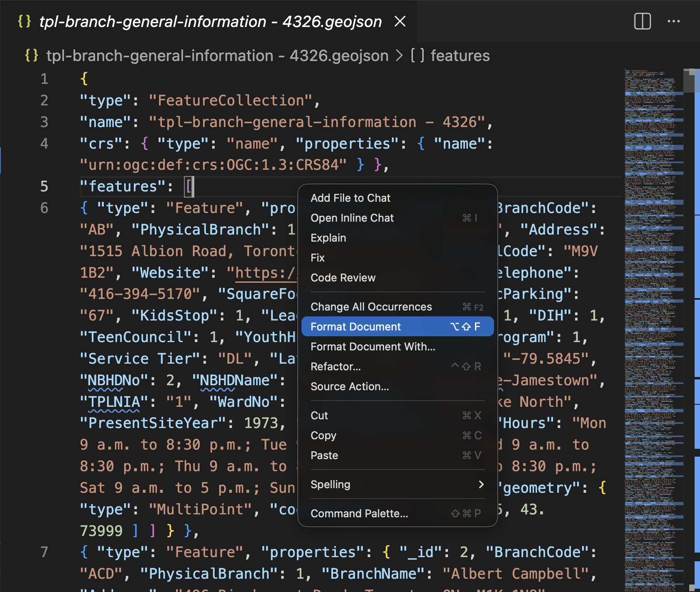The width and height of the screenshot is (700, 592).
Task: Open Command Palette... entry
Action: [397, 514]
